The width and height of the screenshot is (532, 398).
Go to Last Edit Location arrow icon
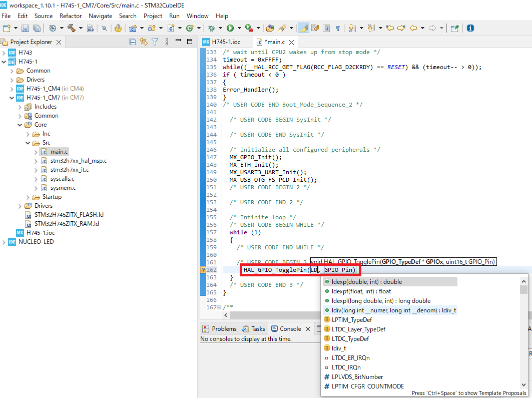click(390, 28)
